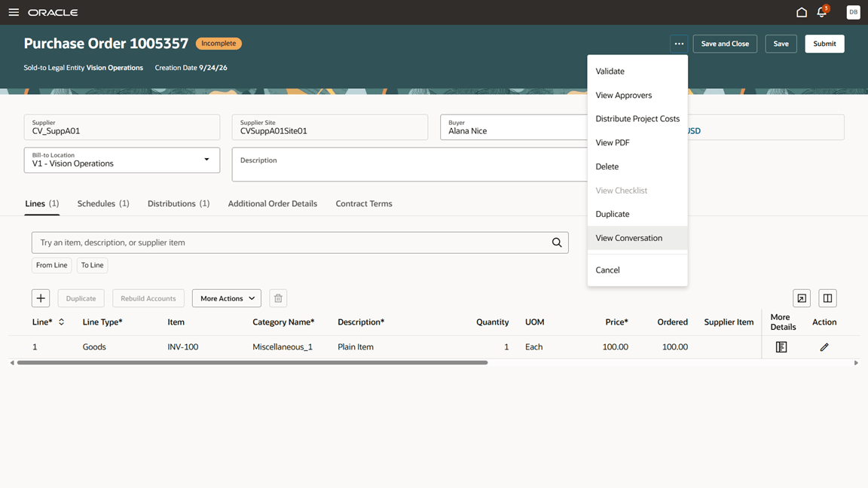Click the detach table icon

(802, 298)
